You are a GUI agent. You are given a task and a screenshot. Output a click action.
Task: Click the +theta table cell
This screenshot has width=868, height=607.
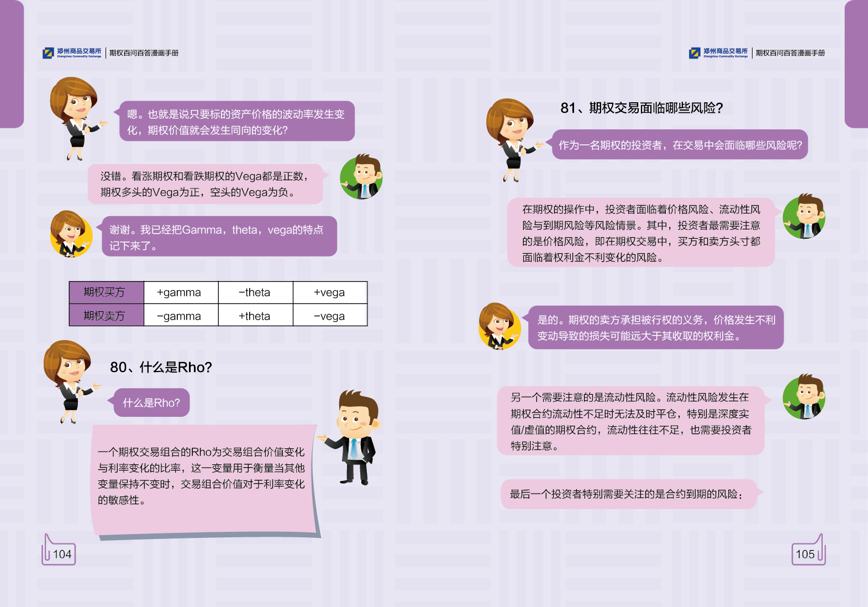click(x=255, y=316)
